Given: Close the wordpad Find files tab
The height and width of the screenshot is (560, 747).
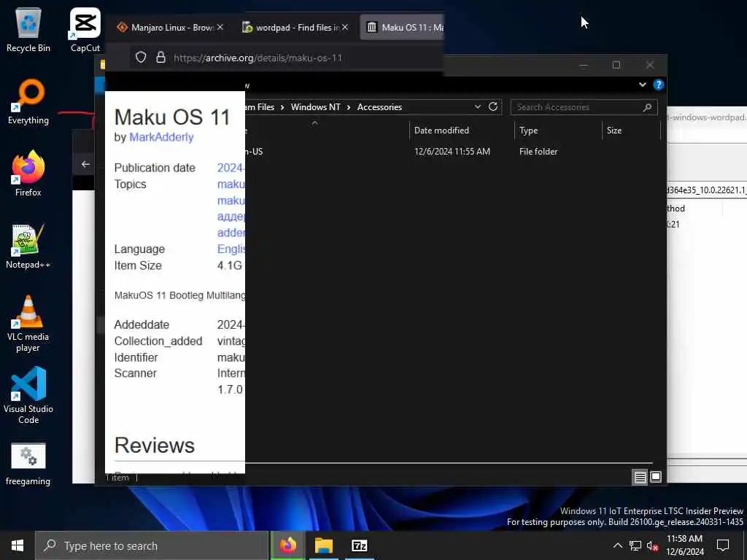Looking at the screenshot, I should pyautogui.click(x=345, y=27).
